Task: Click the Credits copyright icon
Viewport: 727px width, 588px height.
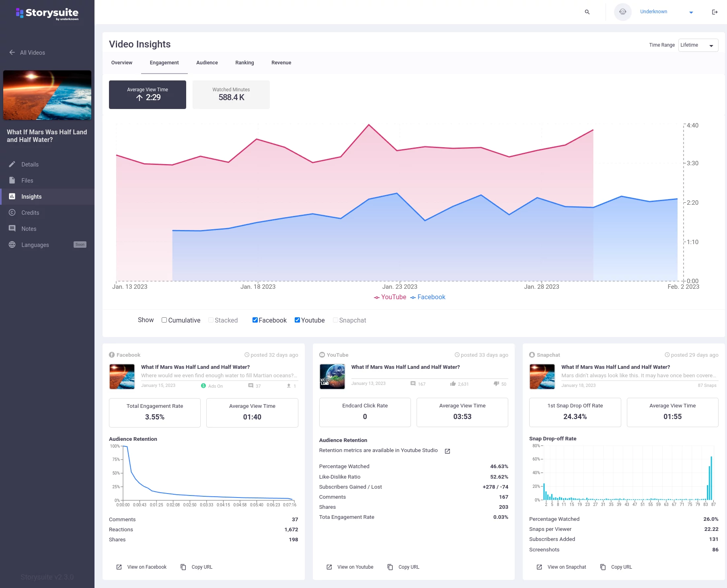Action: [x=12, y=212]
